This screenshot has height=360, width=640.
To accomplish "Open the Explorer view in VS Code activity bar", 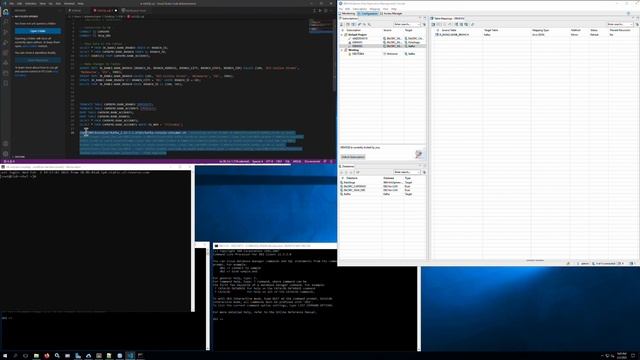I will [x=5, y=12].
